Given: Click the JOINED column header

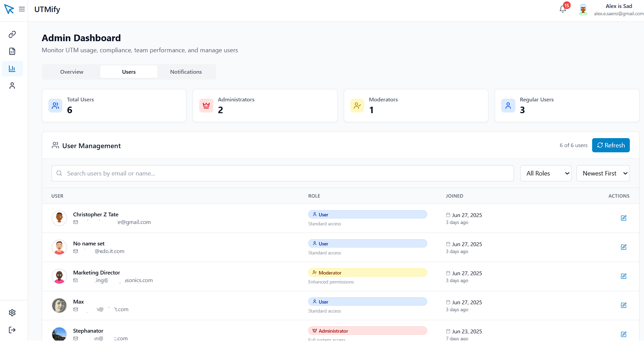Looking at the screenshot, I should click(x=454, y=196).
